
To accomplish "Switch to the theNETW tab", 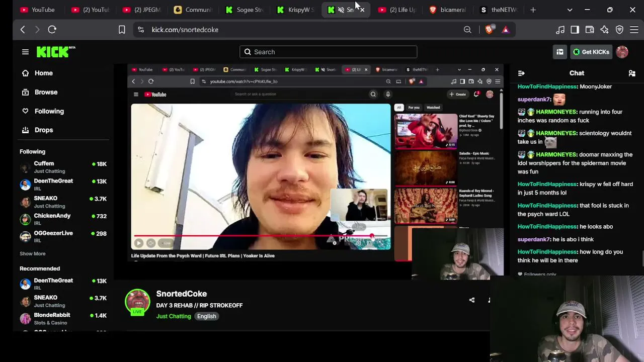I will tap(500, 10).
